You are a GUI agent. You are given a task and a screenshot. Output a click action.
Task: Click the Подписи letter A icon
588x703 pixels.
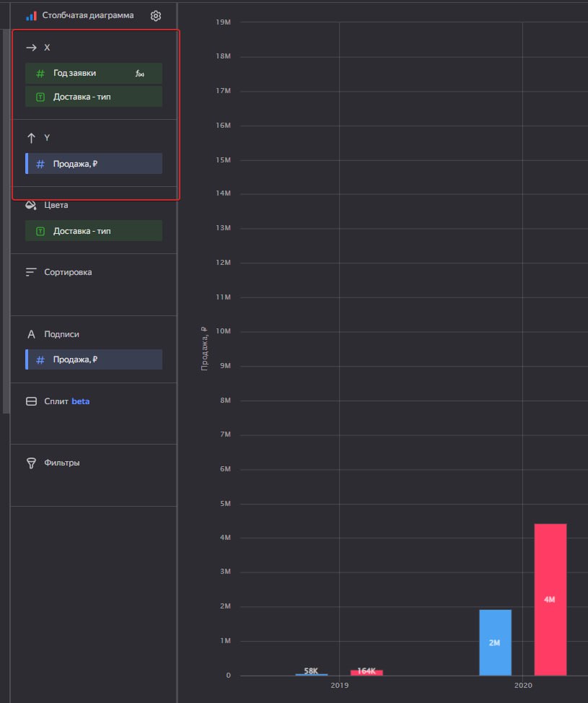[x=31, y=334]
